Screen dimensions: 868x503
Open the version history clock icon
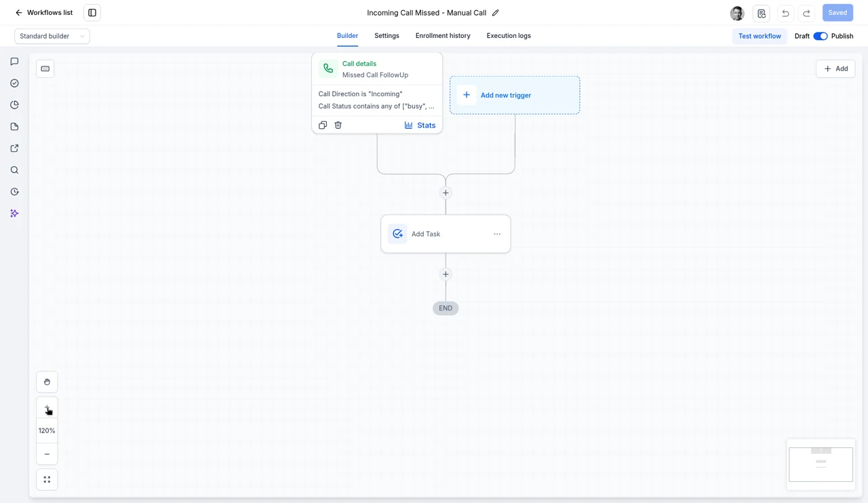point(14,192)
